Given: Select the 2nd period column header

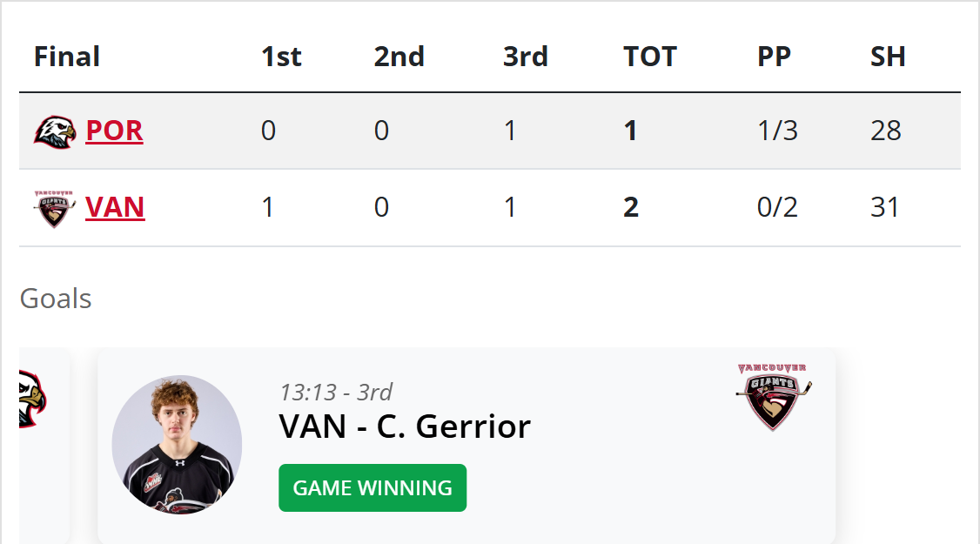Looking at the screenshot, I should [399, 57].
